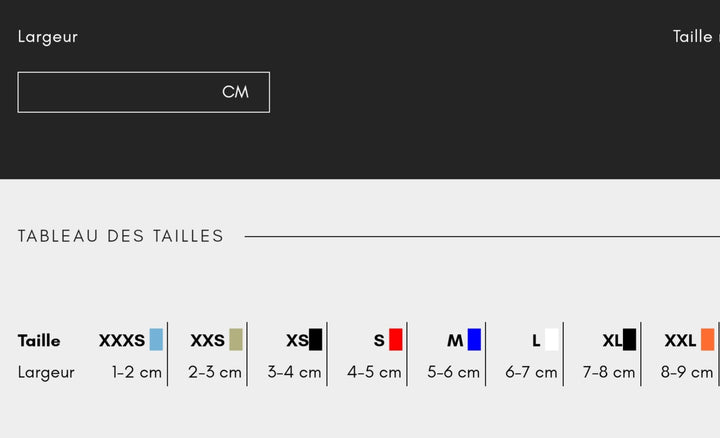Select the light blue XXXS color swatch
The height and width of the screenshot is (438, 720).
(x=156, y=339)
